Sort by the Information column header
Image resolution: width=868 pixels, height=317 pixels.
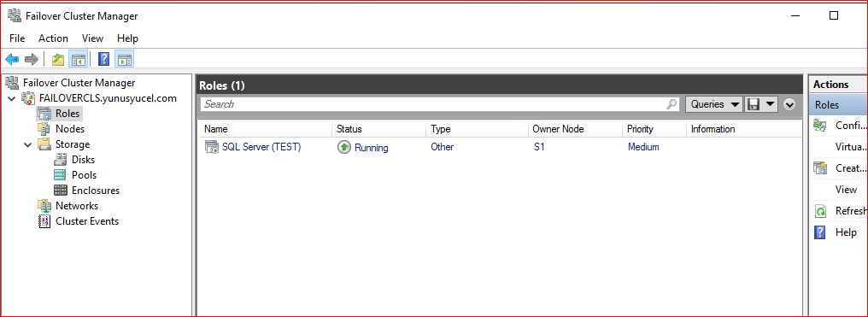(x=744, y=130)
